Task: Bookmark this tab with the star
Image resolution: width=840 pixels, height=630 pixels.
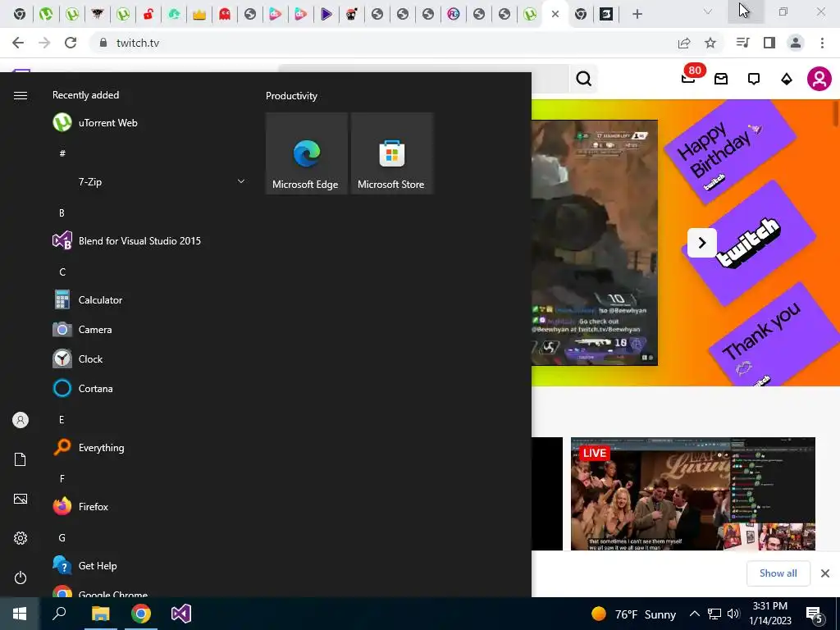Action: (710, 43)
